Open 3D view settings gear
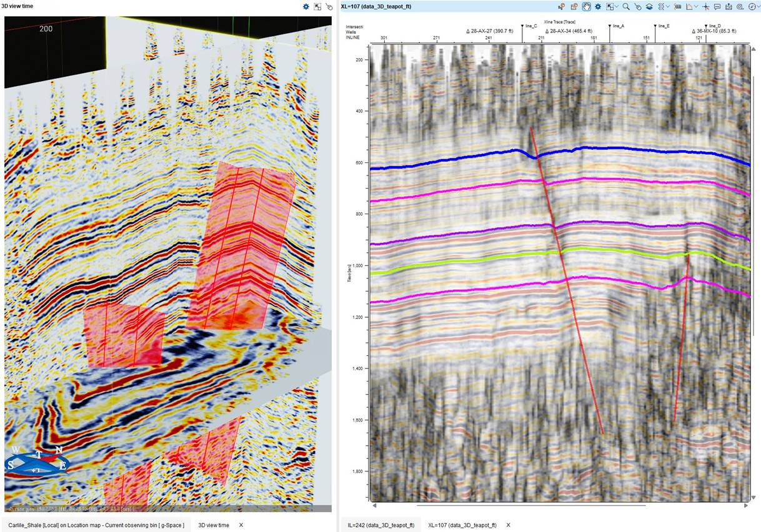Screen dimensions: 761x532 coord(306,6)
